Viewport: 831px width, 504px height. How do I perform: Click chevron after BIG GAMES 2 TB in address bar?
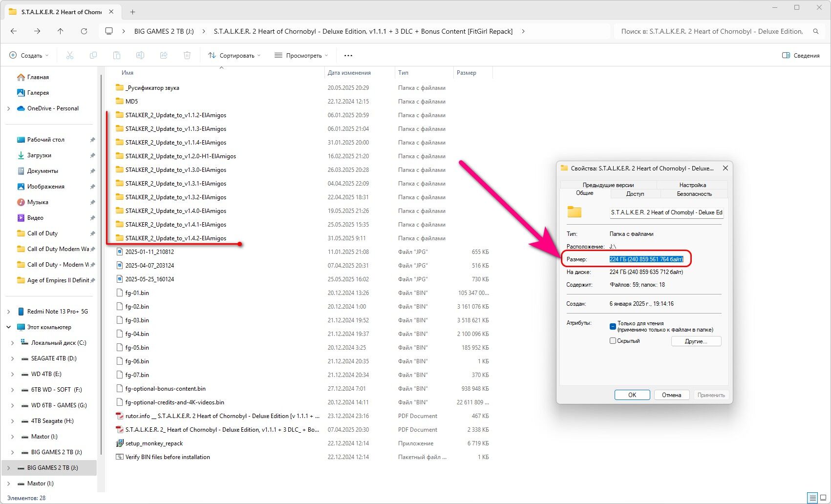point(204,31)
